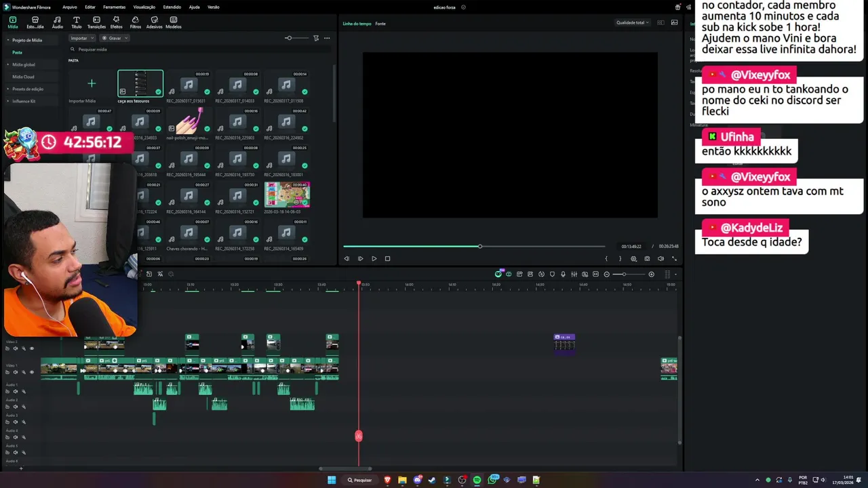The width and height of the screenshot is (868, 488).
Task: Click the timeline voiceover microphone icon
Action: (x=563, y=274)
